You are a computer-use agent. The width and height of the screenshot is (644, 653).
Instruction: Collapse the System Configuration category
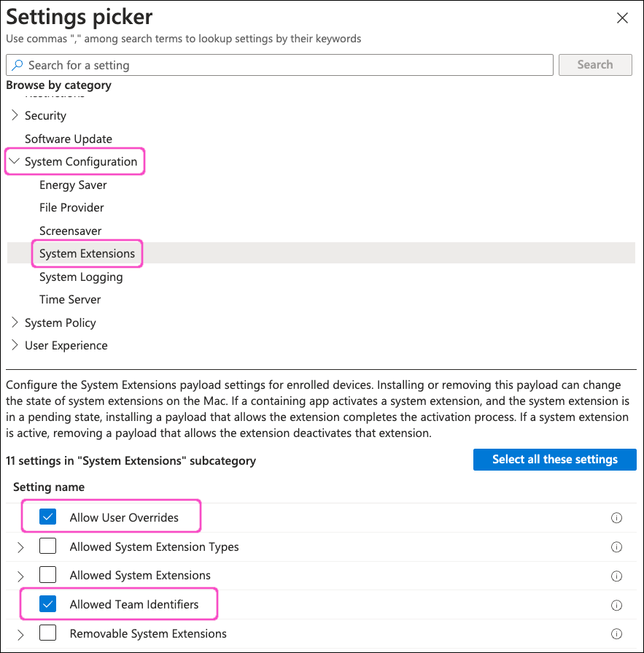15,161
